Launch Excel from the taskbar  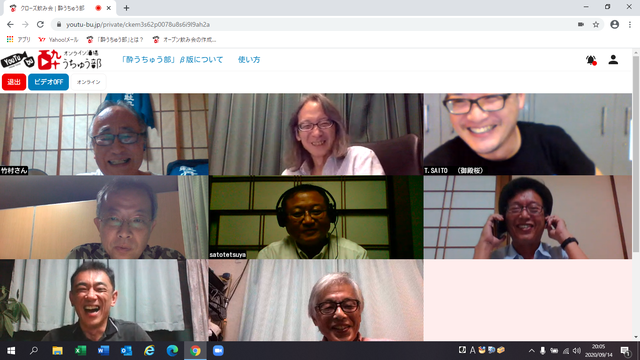tap(80, 351)
